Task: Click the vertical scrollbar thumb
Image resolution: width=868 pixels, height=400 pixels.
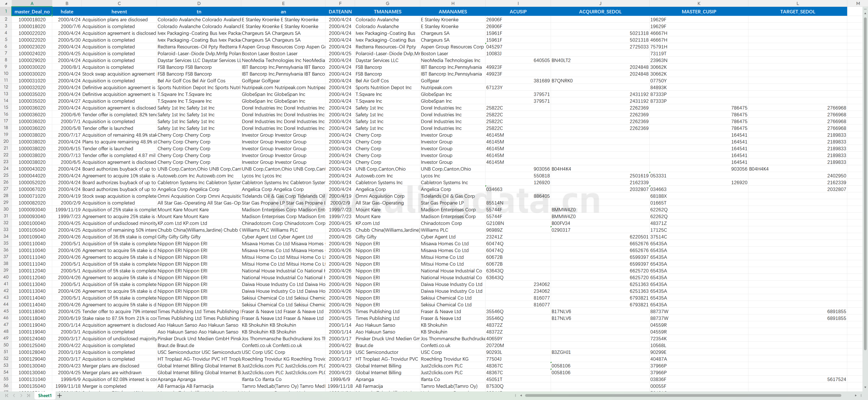Action: click(x=865, y=183)
